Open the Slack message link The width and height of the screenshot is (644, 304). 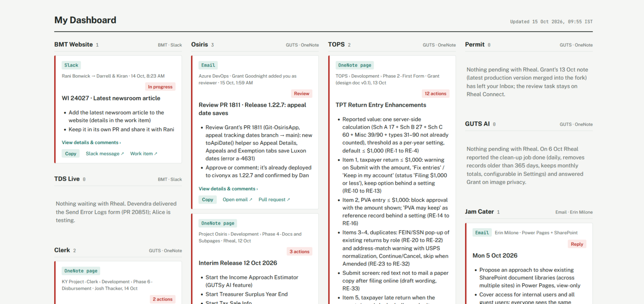click(105, 154)
